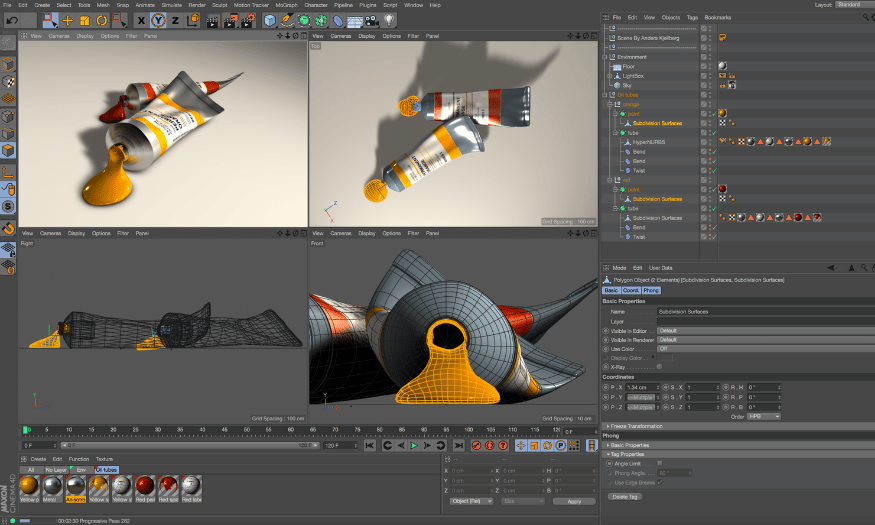Toggle the Z axis lock

pos(175,21)
